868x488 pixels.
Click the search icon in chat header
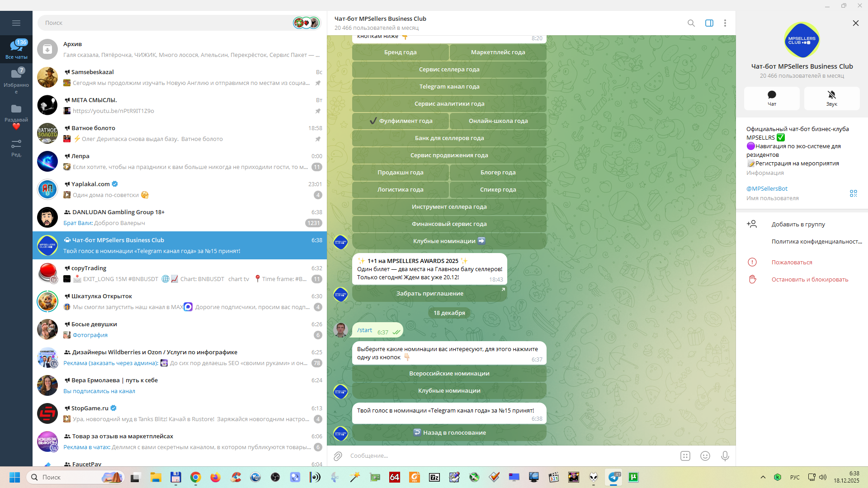[x=691, y=23]
